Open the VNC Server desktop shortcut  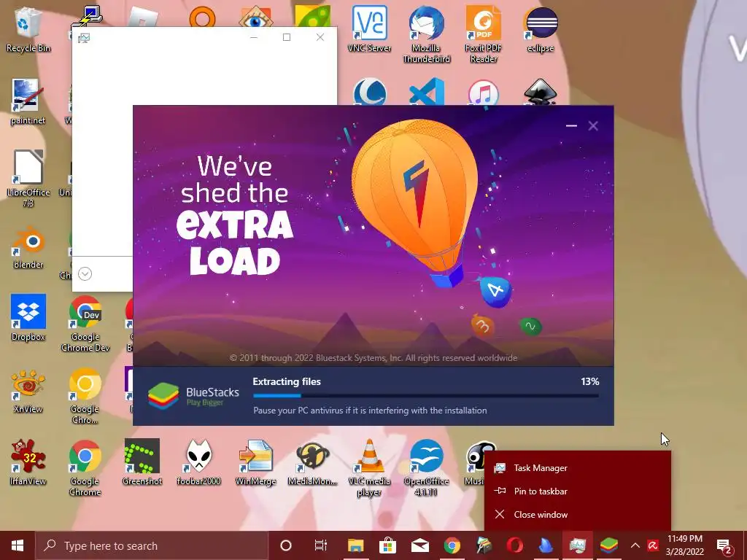tap(369, 29)
